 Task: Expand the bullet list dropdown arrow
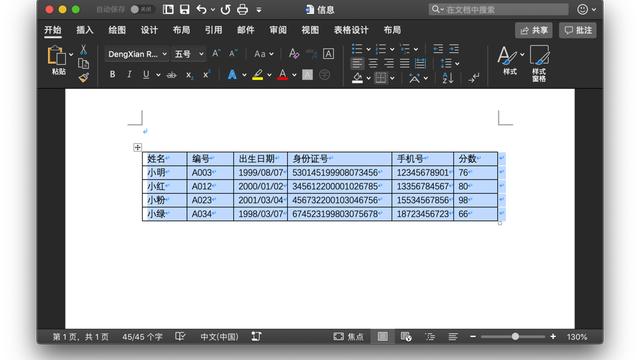pyautogui.click(x=368, y=49)
